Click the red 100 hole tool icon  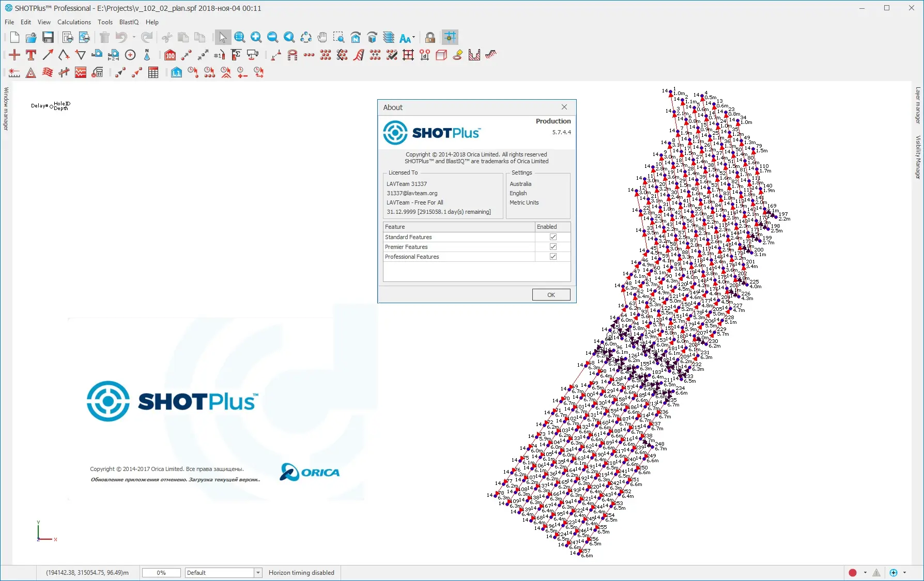170,55
